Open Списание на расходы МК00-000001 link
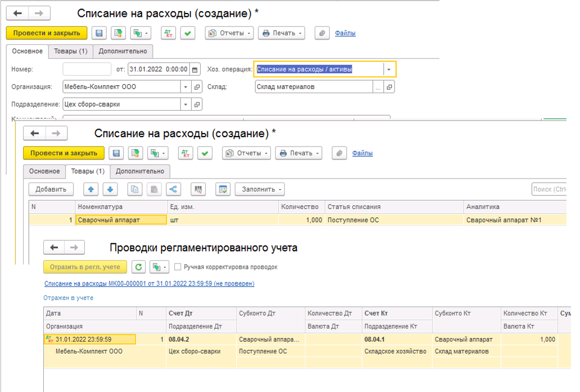The height and width of the screenshot is (392, 580). pos(149,284)
